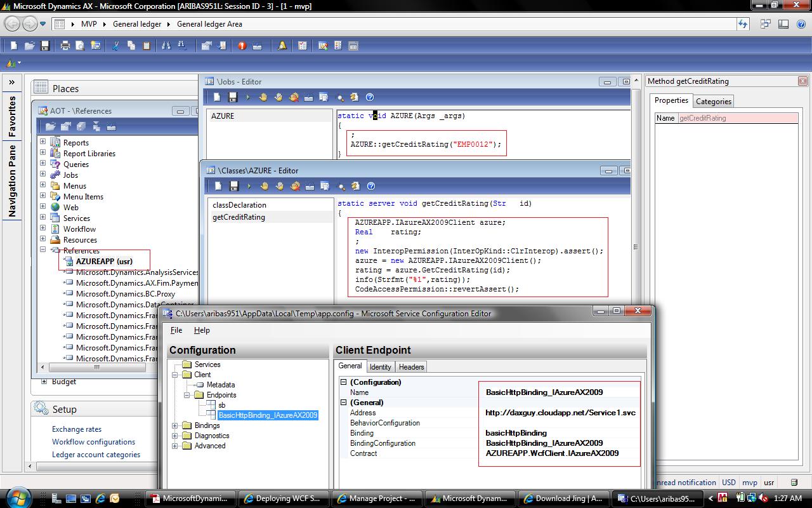Collapse Client folder in Configuration tree
The height and width of the screenshot is (508, 812).
(x=175, y=375)
